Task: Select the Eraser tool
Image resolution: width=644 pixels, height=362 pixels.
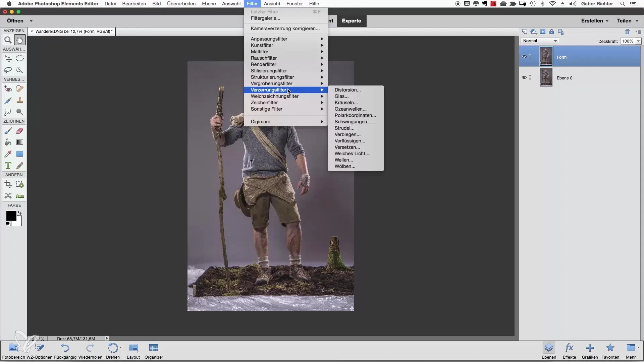Action: coord(20,131)
